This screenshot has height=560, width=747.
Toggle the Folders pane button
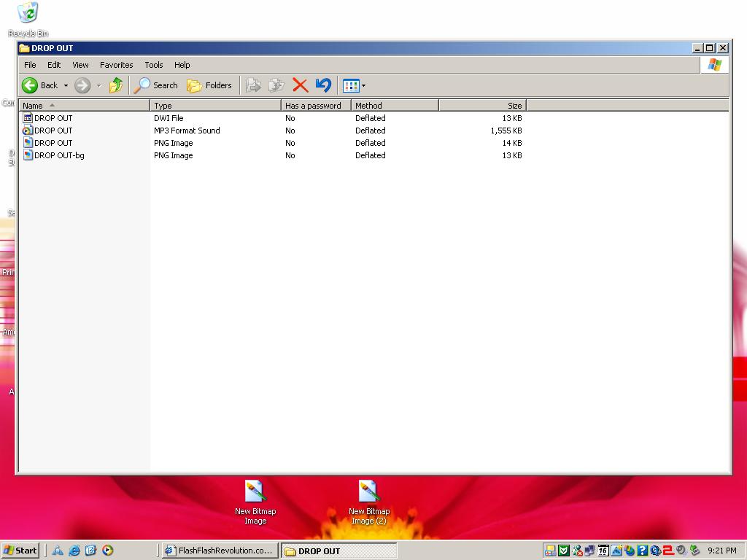tap(209, 85)
